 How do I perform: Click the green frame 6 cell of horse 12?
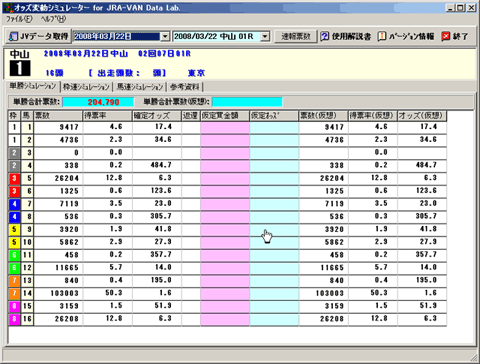14,268
